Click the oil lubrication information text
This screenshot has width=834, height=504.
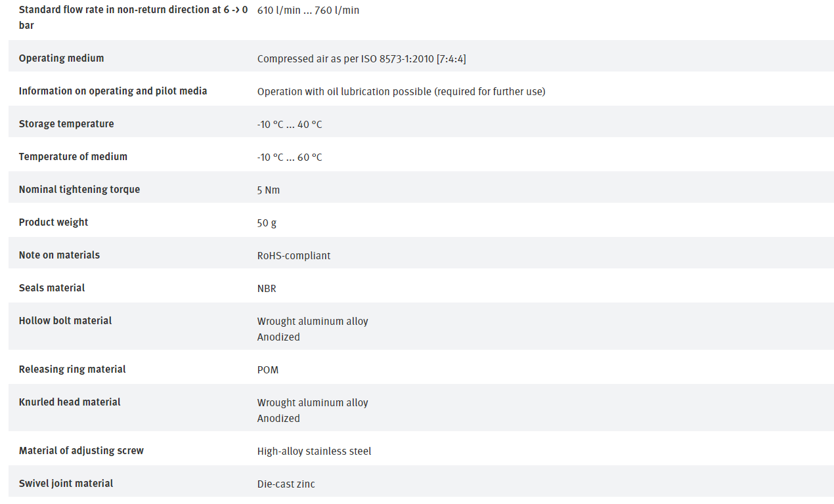(401, 92)
